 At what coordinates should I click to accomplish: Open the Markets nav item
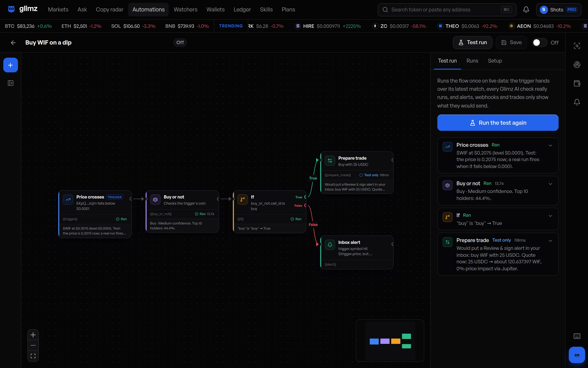[x=58, y=9]
